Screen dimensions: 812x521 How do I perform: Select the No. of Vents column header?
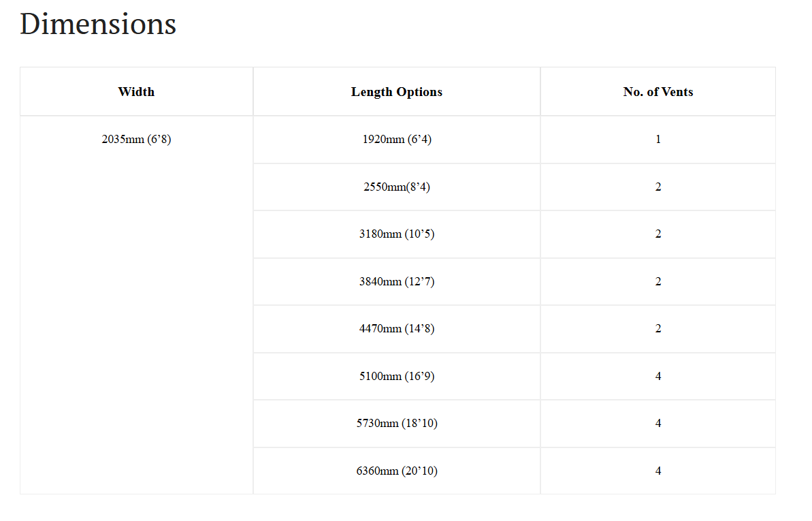coord(658,91)
